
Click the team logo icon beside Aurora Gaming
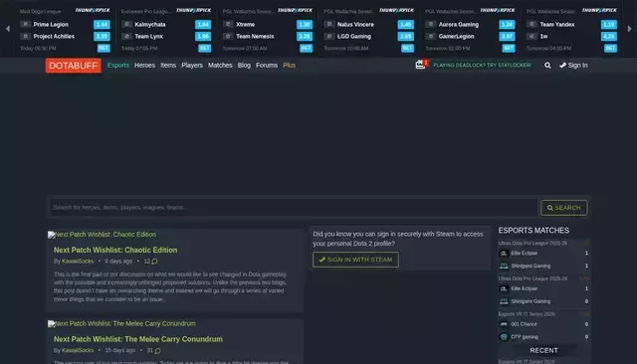click(431, 24)
